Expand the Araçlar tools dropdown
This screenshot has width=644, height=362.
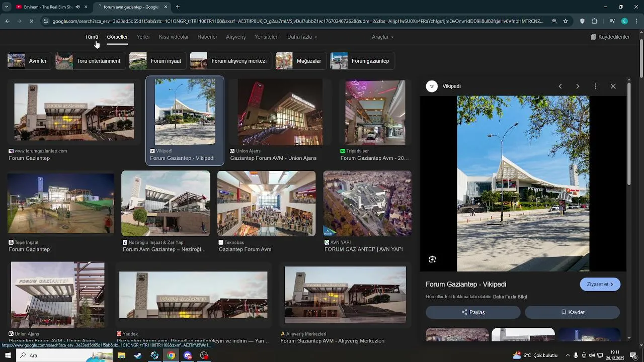pos(382,37)
